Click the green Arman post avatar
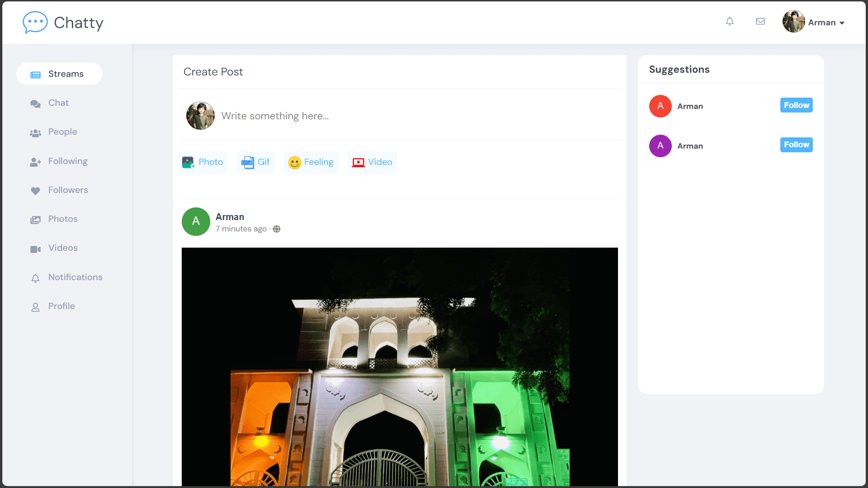The height and width of the screenshot is (488, 868). click(196, 221)
